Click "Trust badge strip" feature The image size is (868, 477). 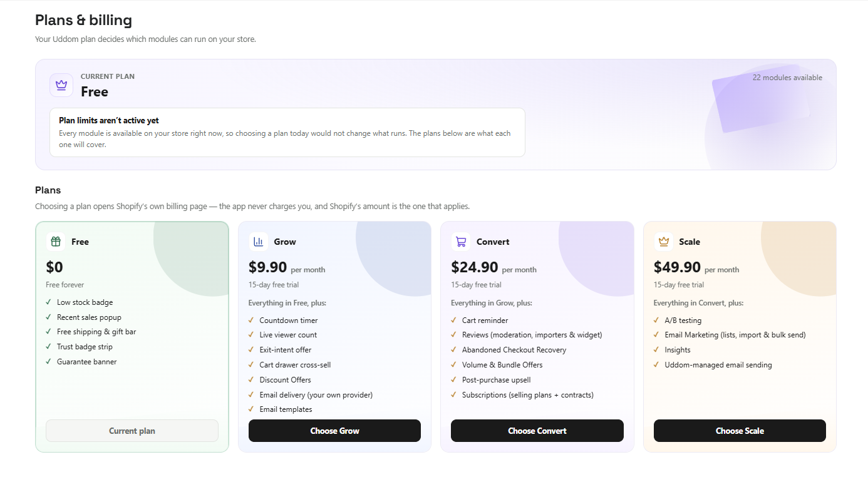[x=85, y=347]
